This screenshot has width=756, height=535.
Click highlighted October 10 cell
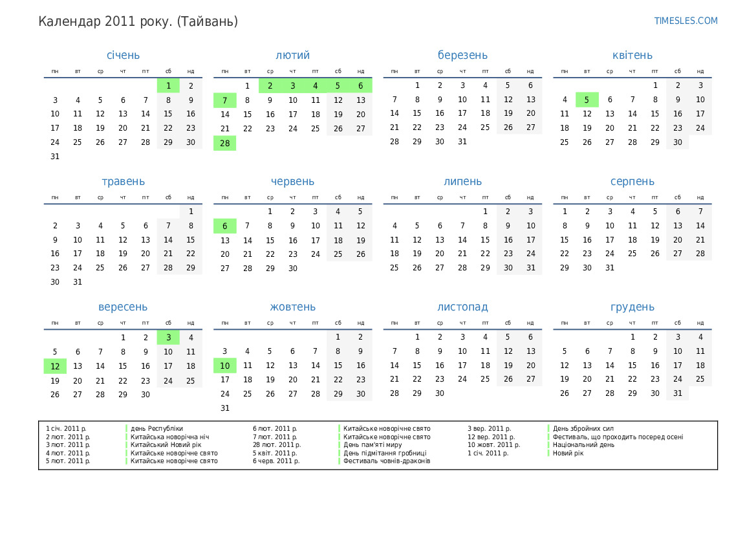[224, 366]
